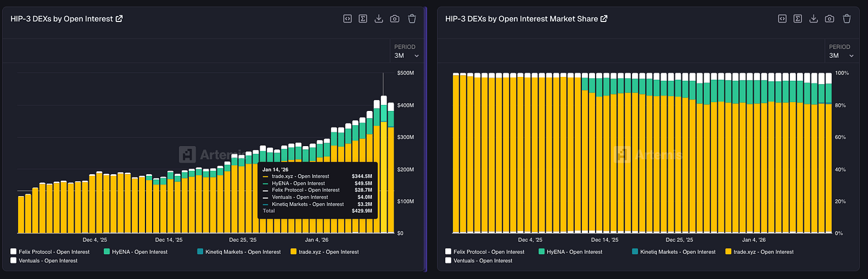Click the '$49.5M' HyENA tooltip value
This screenshot has width=868, height=279.
(x=362, y=183)
